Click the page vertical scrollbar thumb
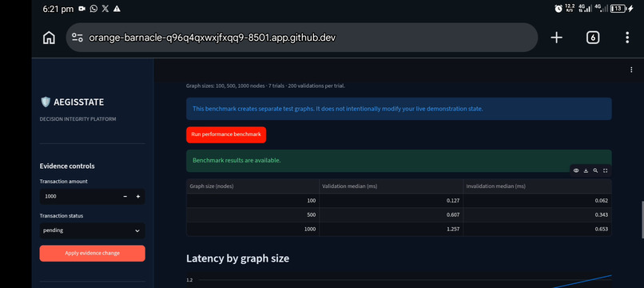Image resolution: width=644 pixels, height=288 pixels. tap(642, 220)
